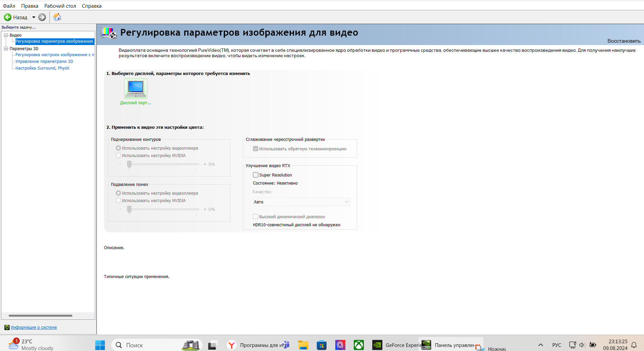644x351 pixels.
Task: Open Yandex browser icon in taskbar
Action: pyautogui.click(x=231, y=345)
